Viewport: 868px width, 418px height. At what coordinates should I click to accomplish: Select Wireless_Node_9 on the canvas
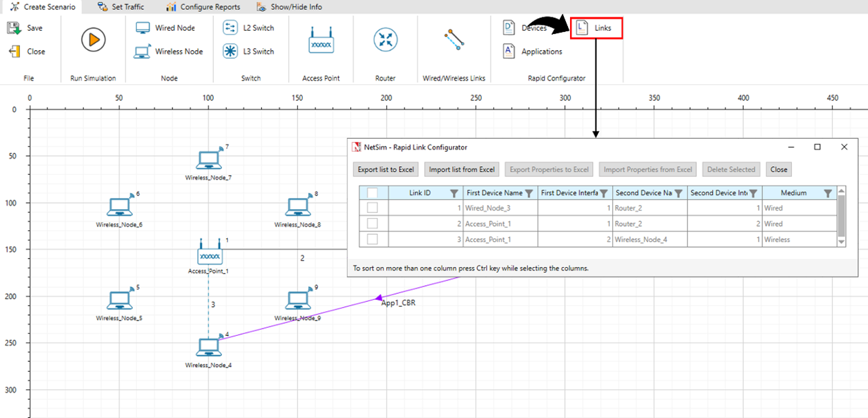(297, 300)
